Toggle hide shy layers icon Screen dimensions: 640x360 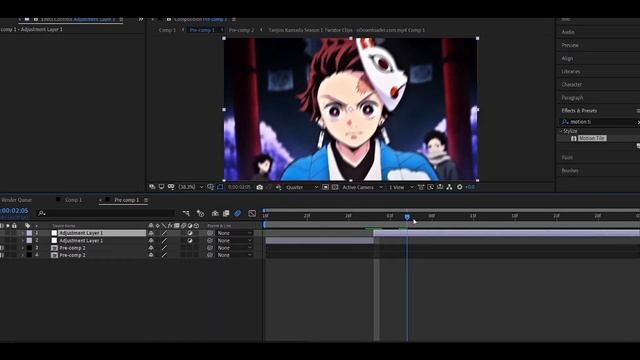(215, 213)
